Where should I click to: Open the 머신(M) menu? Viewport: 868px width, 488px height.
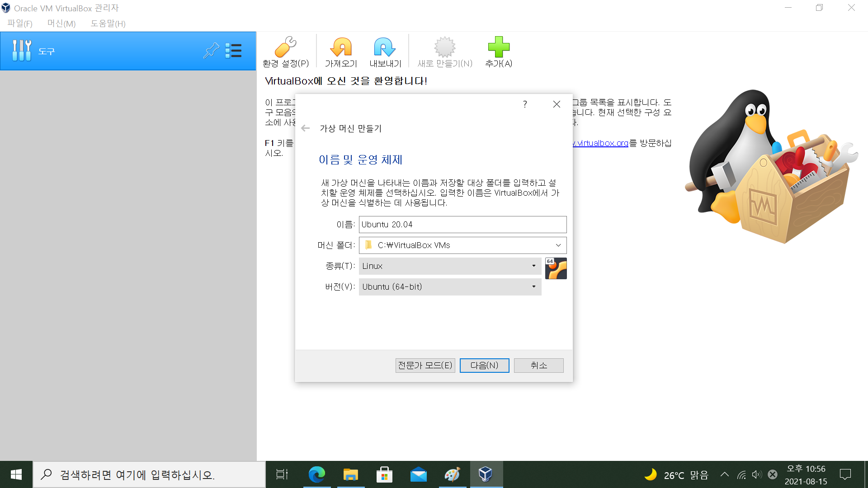tap(61, 23)
